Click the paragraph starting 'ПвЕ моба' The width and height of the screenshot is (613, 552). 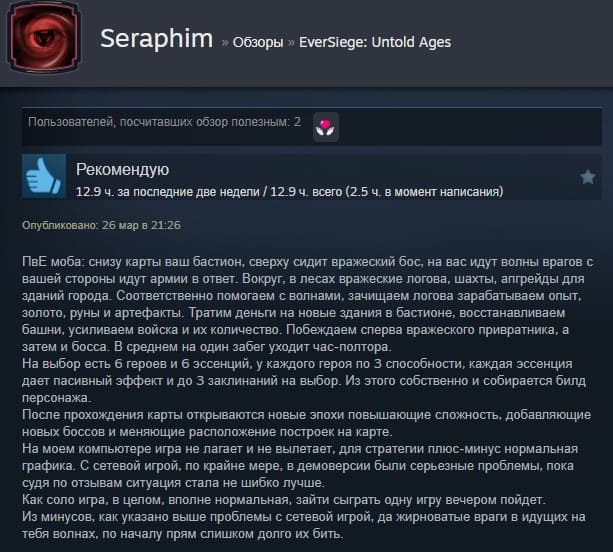point(307,304)
